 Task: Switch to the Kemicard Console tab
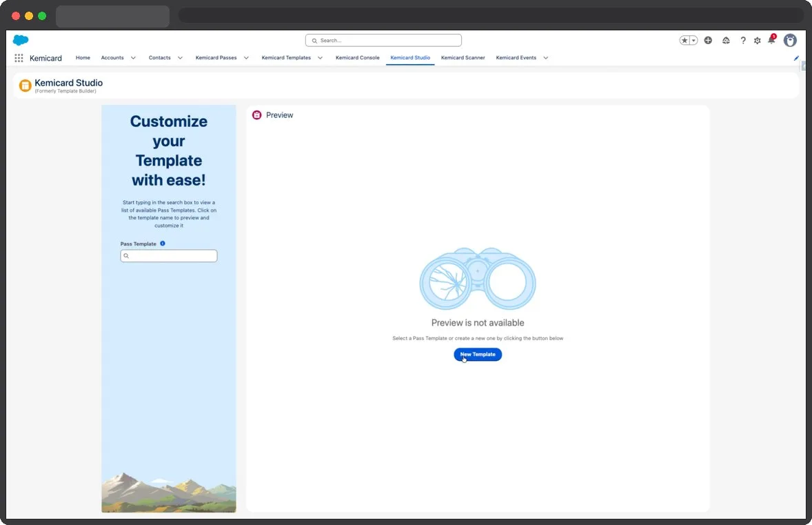coord(357,57)
